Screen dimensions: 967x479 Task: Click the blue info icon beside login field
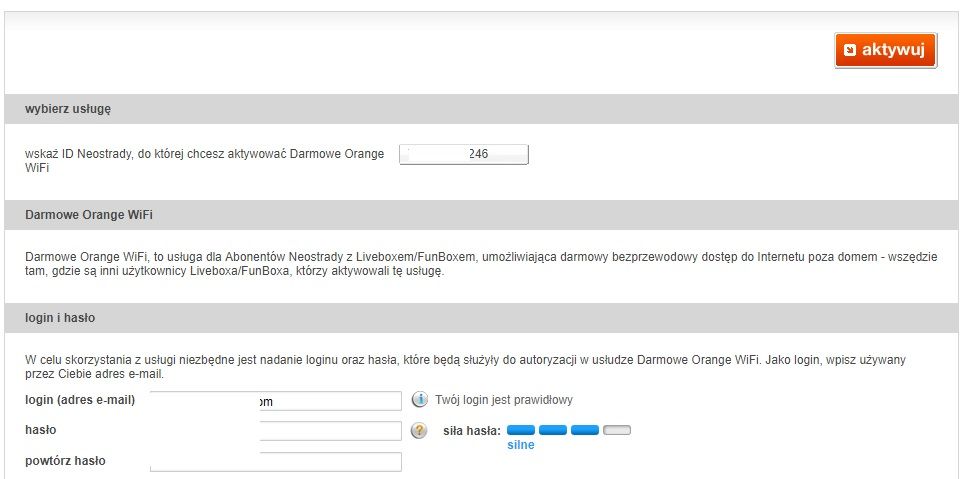tap(420, 400)
